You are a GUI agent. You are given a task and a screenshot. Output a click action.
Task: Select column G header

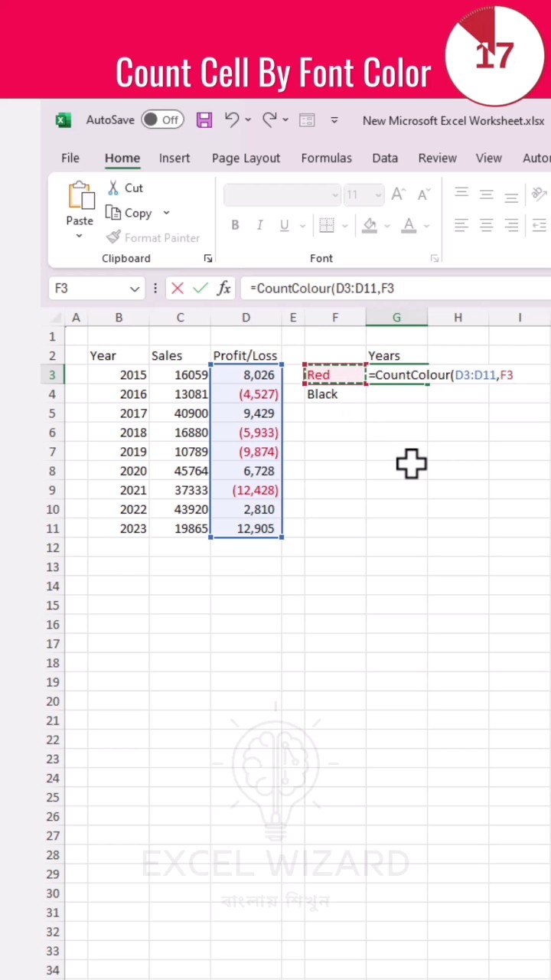click(x=396, y=318)
